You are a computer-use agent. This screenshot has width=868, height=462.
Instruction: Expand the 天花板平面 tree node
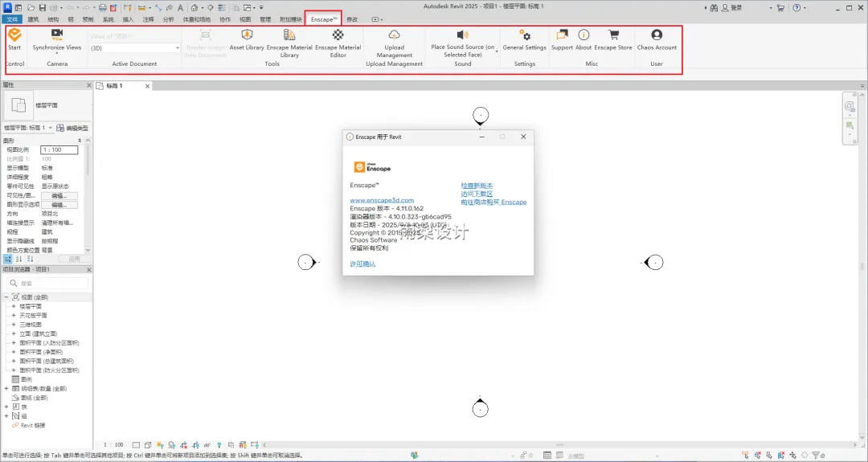click(x=14, y=316)
